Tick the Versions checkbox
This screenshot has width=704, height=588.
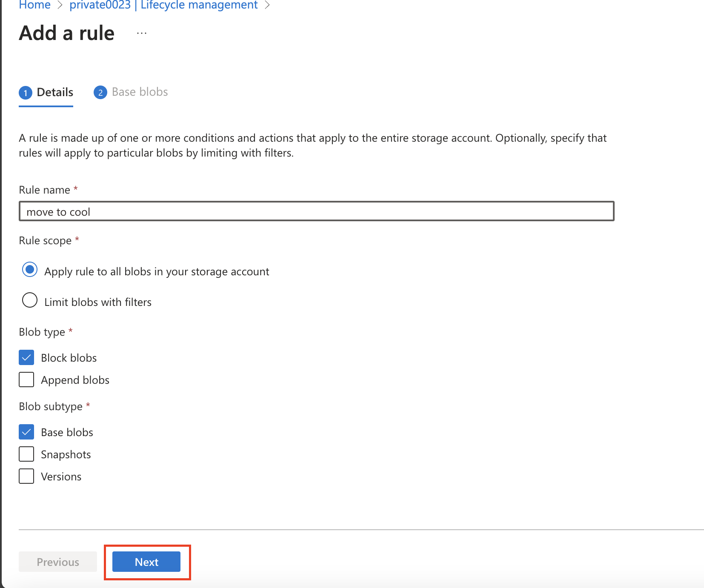point(26,476)
